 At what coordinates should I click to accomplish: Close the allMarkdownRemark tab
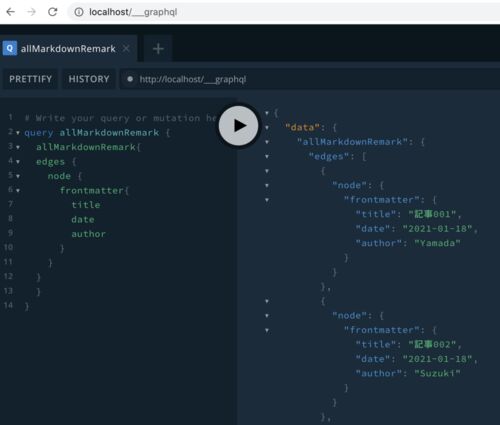click(126, 49)
